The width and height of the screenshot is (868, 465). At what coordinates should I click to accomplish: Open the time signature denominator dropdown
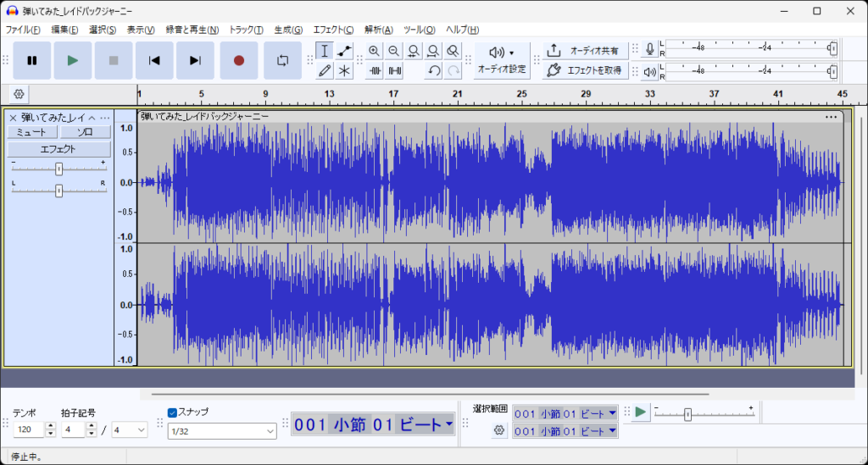point(130,430)
